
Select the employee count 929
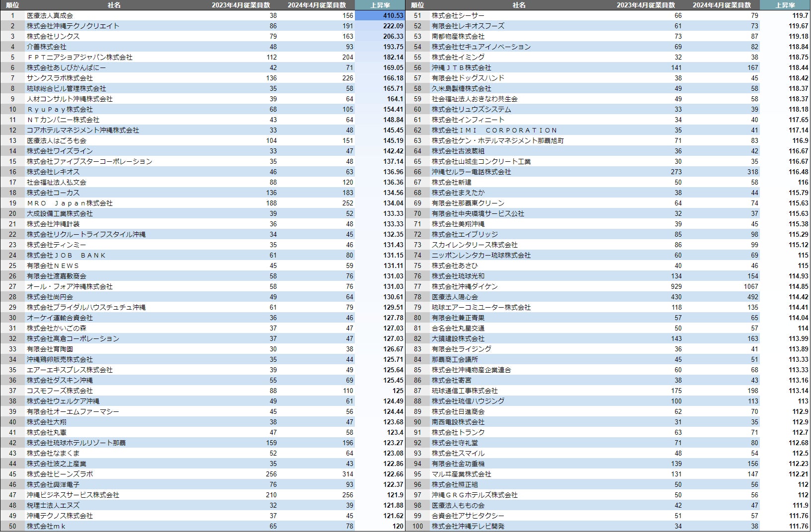(x=676, y=286)
